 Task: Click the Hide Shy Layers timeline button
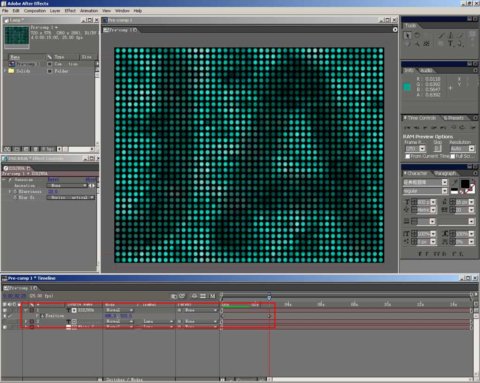pyautogui.click(x=194, y=296)
